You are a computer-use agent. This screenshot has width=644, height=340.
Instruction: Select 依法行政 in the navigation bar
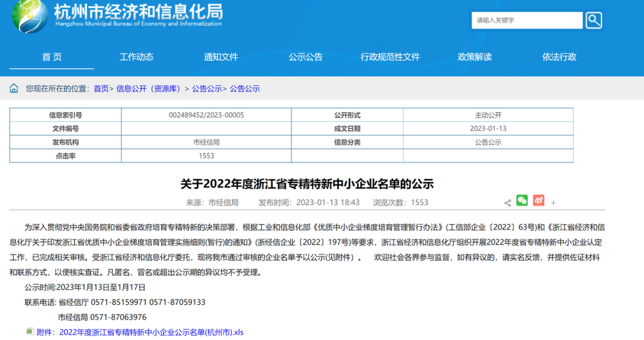559,57
